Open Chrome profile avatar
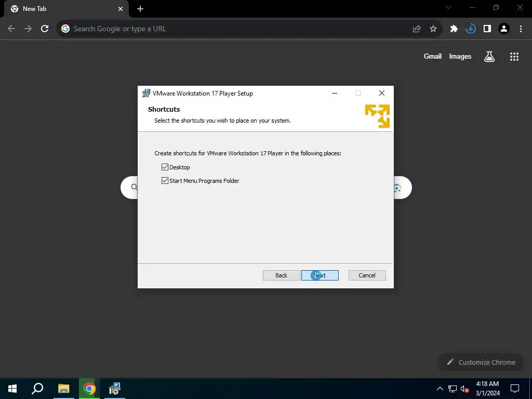 pyautogui.click(x=504, y=29)
